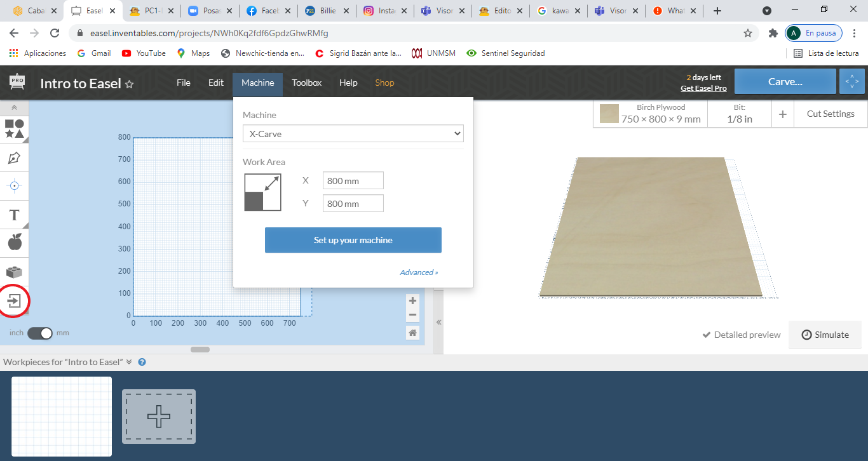Toggle units between inch and mm

(x=40, y=333)
